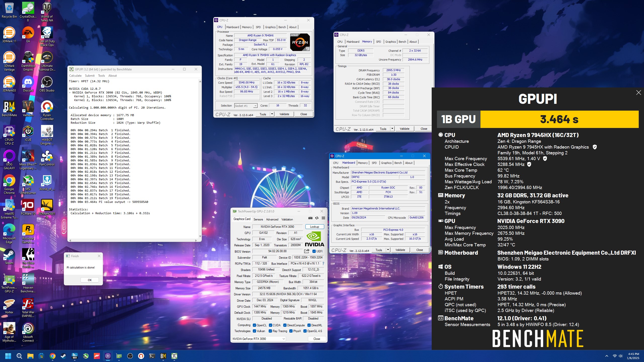Open volume tray icon on taskbar
Image resolution: width=644 pixels, height=362 pixels.
click(621, 356)
